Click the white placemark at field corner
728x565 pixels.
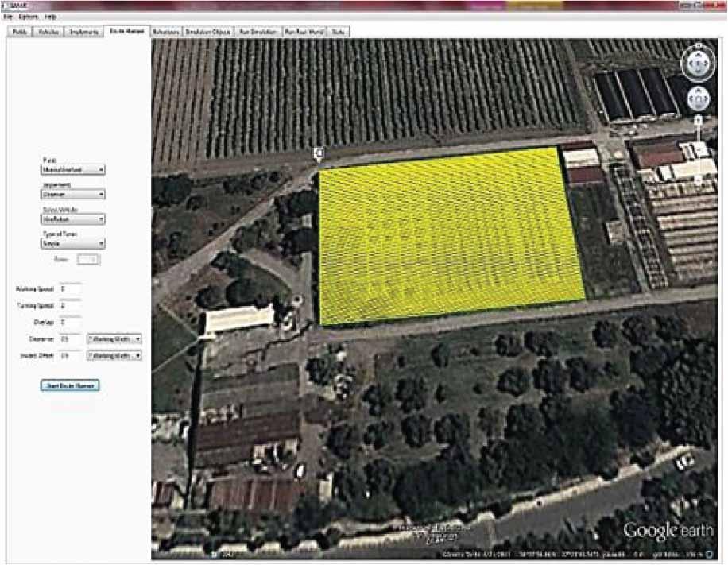pos(318,152)
